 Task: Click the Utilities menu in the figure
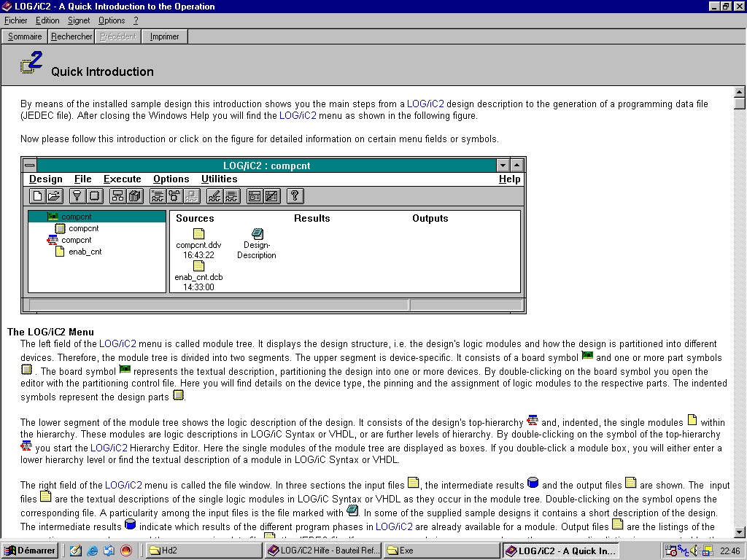pos(219,179)
